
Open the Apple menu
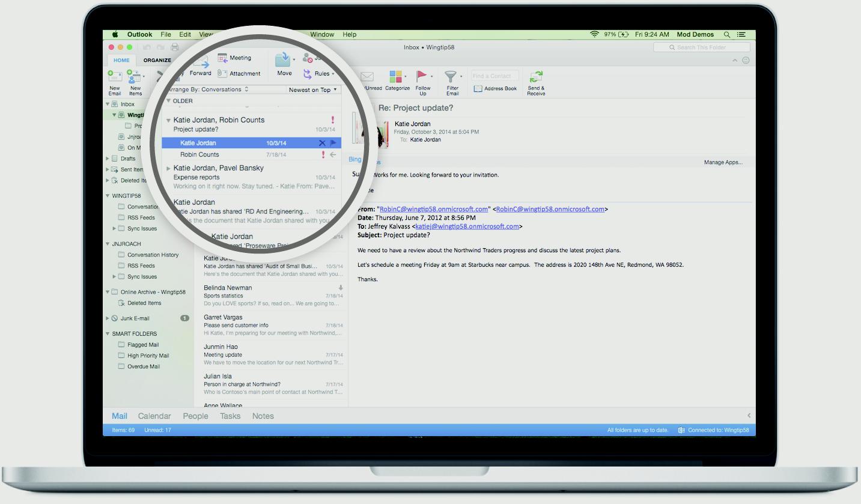tap(115, 34)
